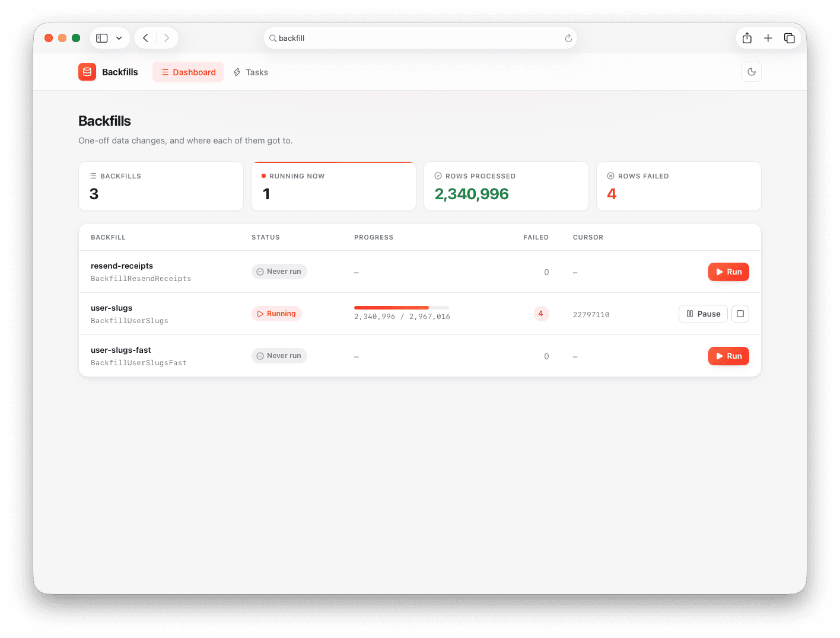This screenshot has width=840, height=638.
Task: Go back with the browser back arrow
Action: click(145, 38)
